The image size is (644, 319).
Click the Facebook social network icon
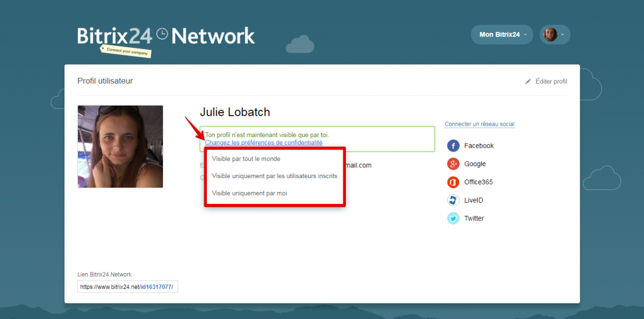[x=453, y=145]
